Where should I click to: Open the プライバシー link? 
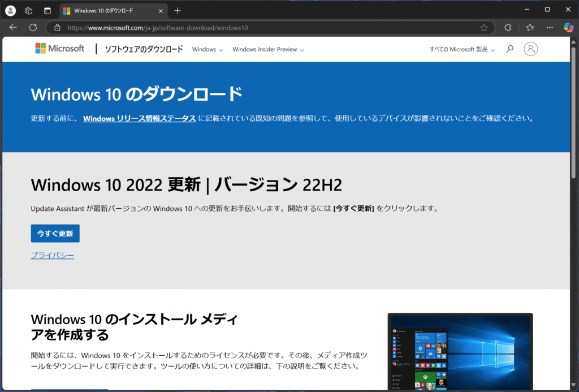[52, 255]
